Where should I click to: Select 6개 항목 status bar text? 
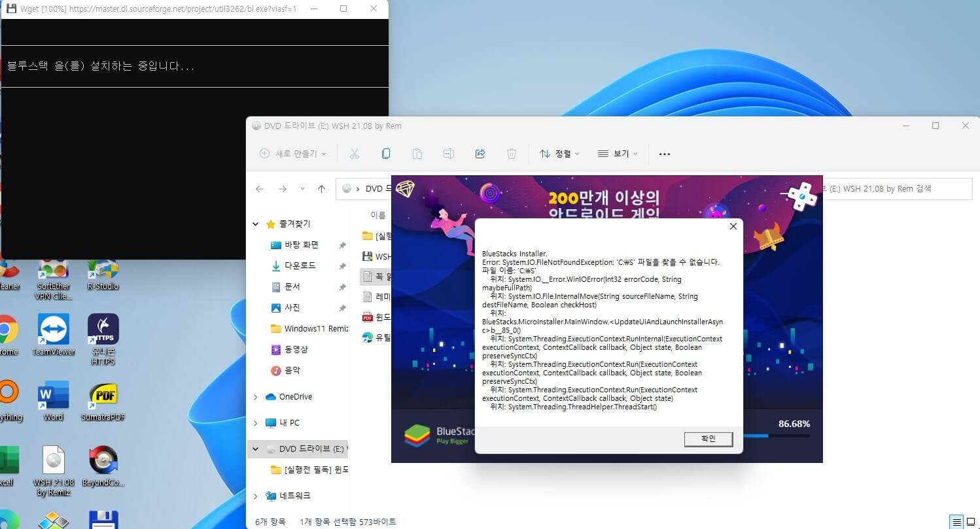coord(270,522)
